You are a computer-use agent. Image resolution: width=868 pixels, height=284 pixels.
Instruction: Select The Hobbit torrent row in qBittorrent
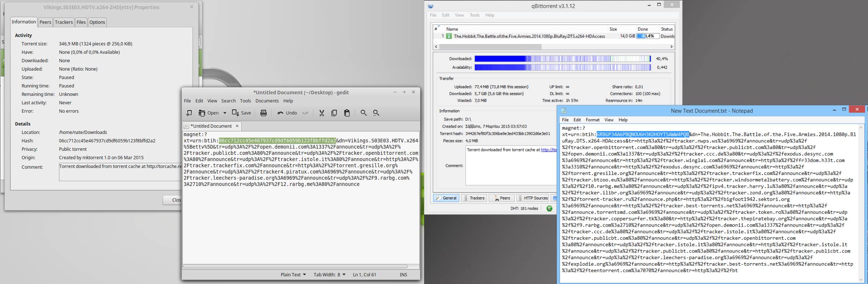[553, 36]
